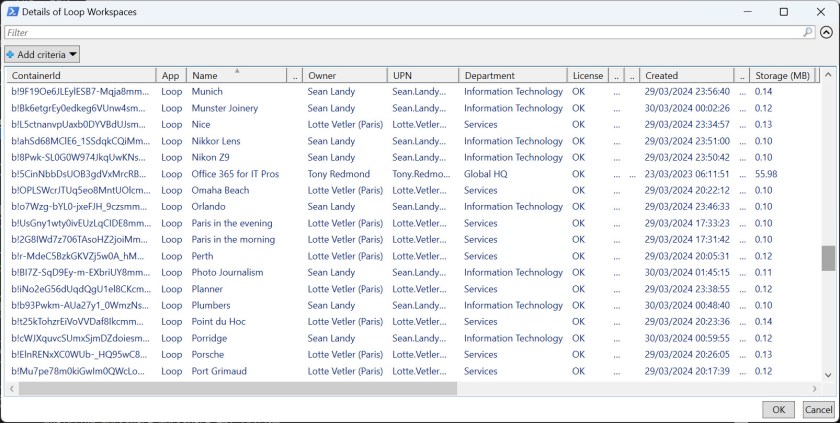Select the Photo Journalism row
This screenshot has width=840, height=423.
tap(413, 273)
